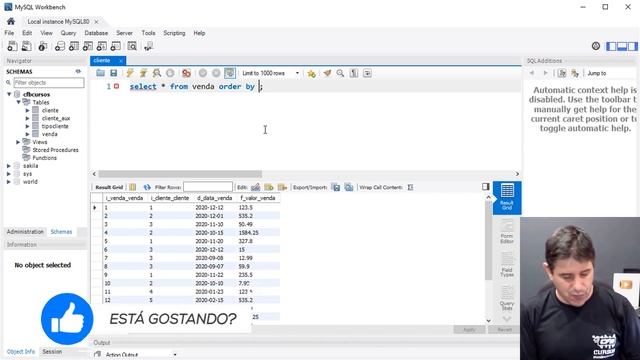Viewport: 640px width, 360px height.
Task: Stop the query being executed
Action: tap(170, 73)
